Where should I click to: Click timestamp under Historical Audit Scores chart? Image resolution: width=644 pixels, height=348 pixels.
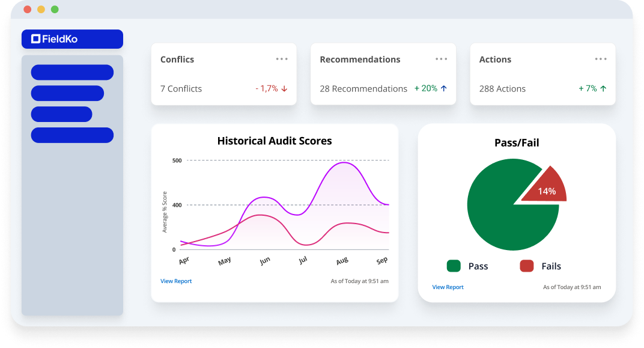tap(359, 281)
